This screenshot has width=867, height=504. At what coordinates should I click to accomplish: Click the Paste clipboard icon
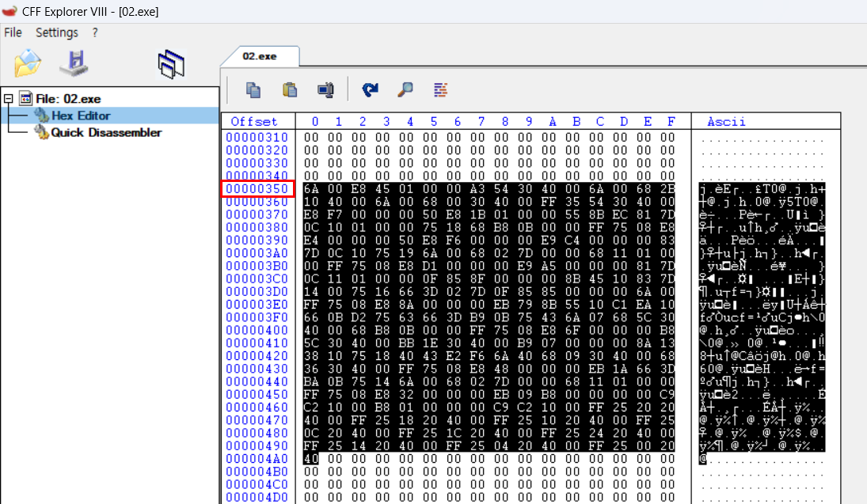pyautogui.click(x=289, y=89)
